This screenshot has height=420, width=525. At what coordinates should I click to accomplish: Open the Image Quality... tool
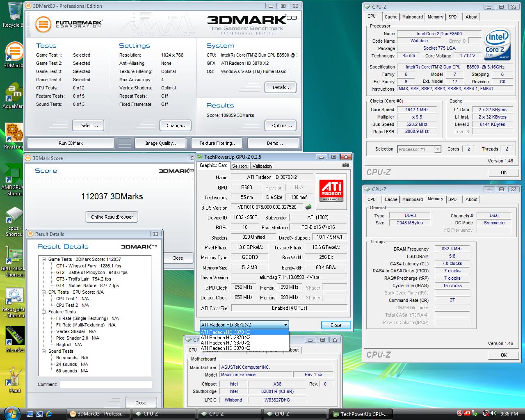click(161, 143)
